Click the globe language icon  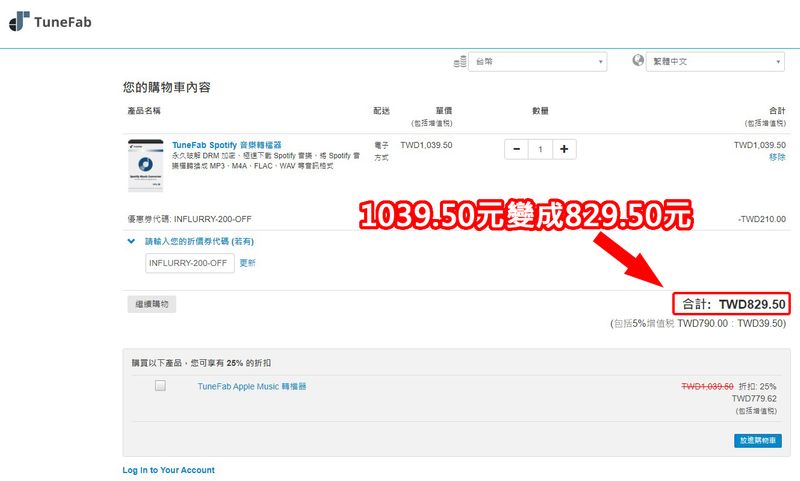coord(638,60)
